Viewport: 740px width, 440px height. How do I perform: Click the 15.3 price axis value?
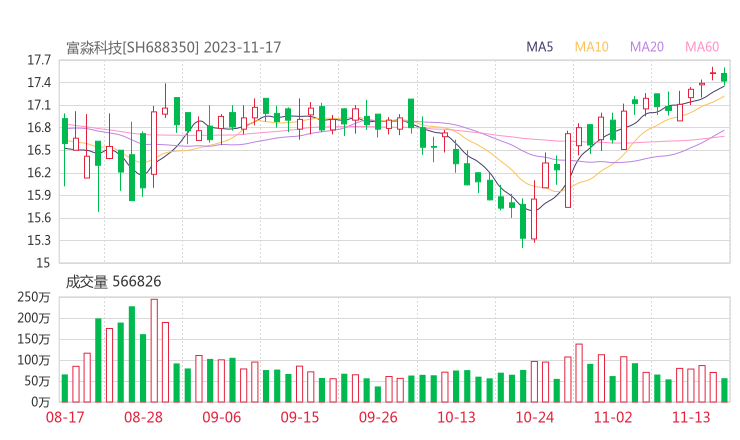(39, 240)
